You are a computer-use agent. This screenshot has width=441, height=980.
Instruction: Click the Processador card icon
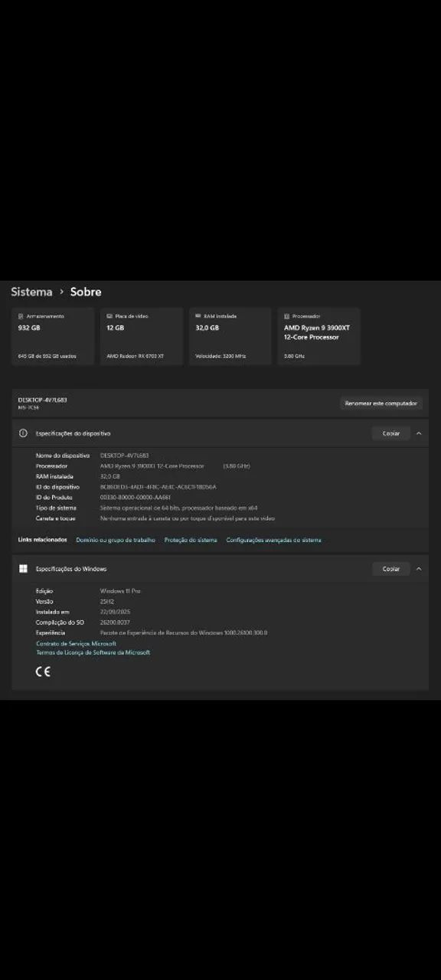[x=287, y=316]
